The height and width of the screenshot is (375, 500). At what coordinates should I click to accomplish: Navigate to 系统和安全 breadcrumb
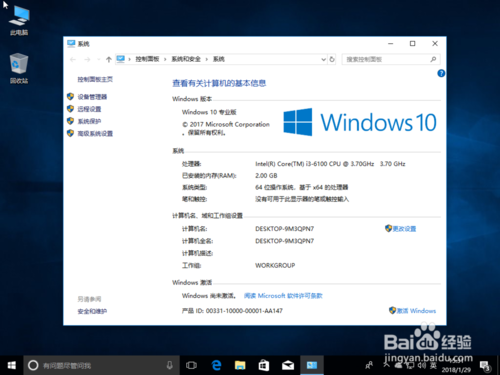pos(186,59)
